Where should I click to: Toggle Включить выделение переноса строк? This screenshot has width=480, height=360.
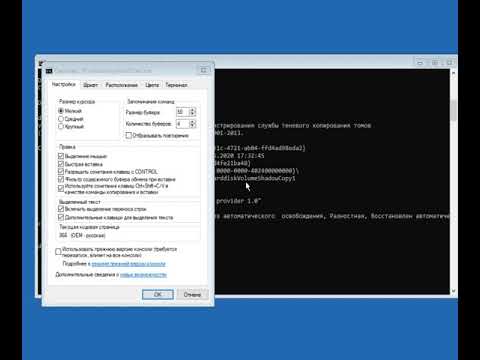coord(61,209)
